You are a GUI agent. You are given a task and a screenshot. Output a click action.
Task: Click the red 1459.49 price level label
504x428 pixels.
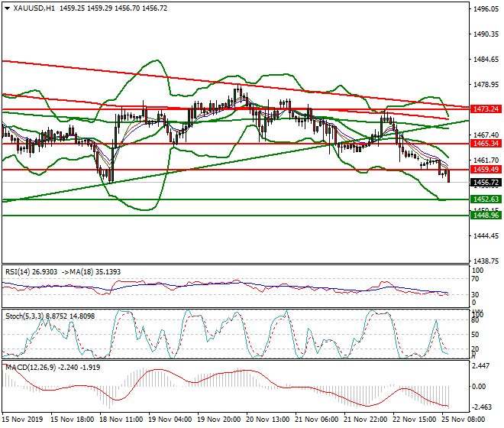pyautogui.click(x=486, y=169)
